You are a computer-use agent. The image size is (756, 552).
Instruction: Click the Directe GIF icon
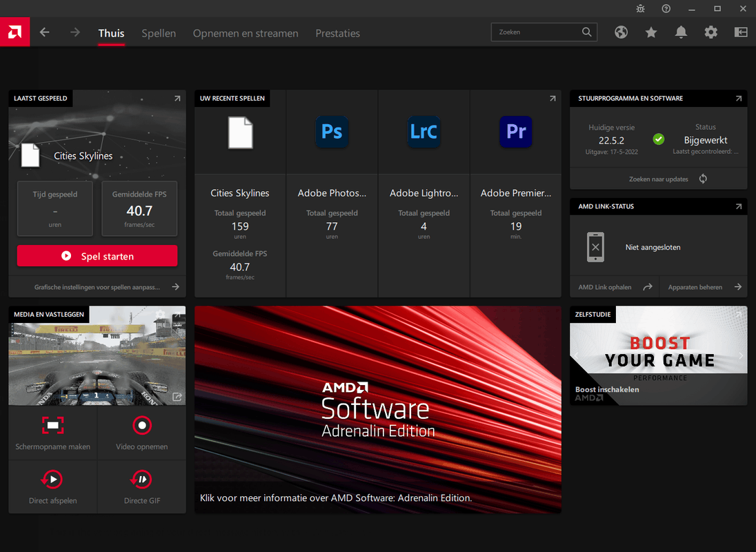click(141, 480)
